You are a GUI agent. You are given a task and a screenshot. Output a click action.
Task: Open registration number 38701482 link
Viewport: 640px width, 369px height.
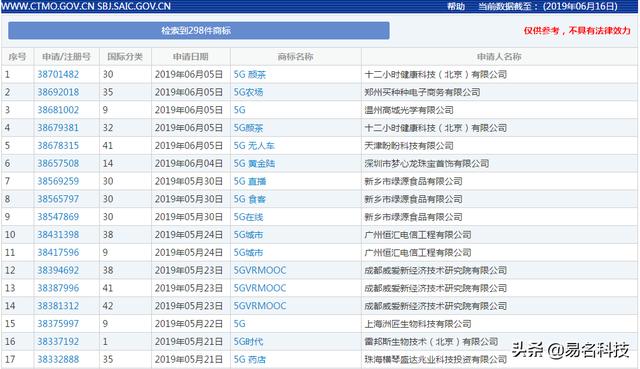58,74
